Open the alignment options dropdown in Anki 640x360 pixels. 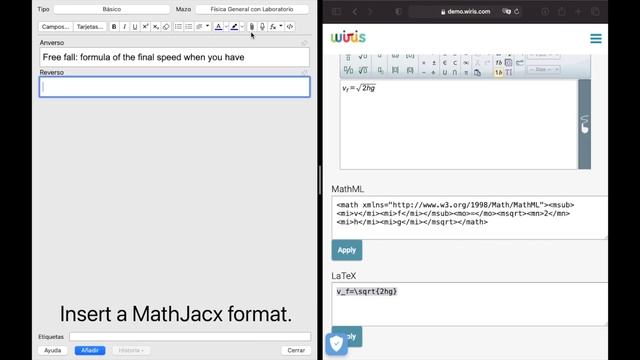[202, 27]
